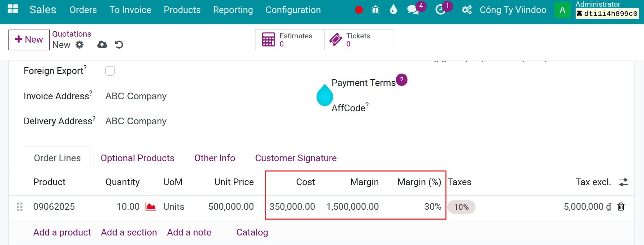Open company switcher Công Ty Viindoo
This screenshot has height=245, width=644.
click(513, 10)
